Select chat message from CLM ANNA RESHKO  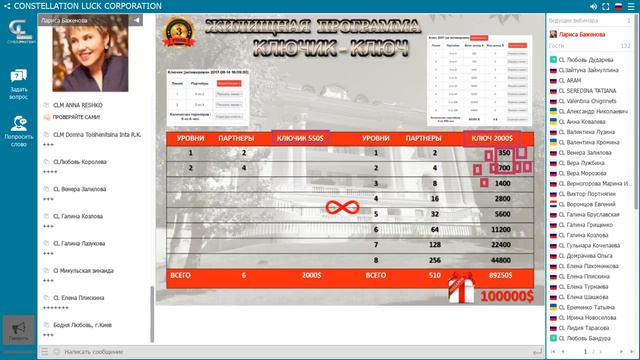click(78, 105)
